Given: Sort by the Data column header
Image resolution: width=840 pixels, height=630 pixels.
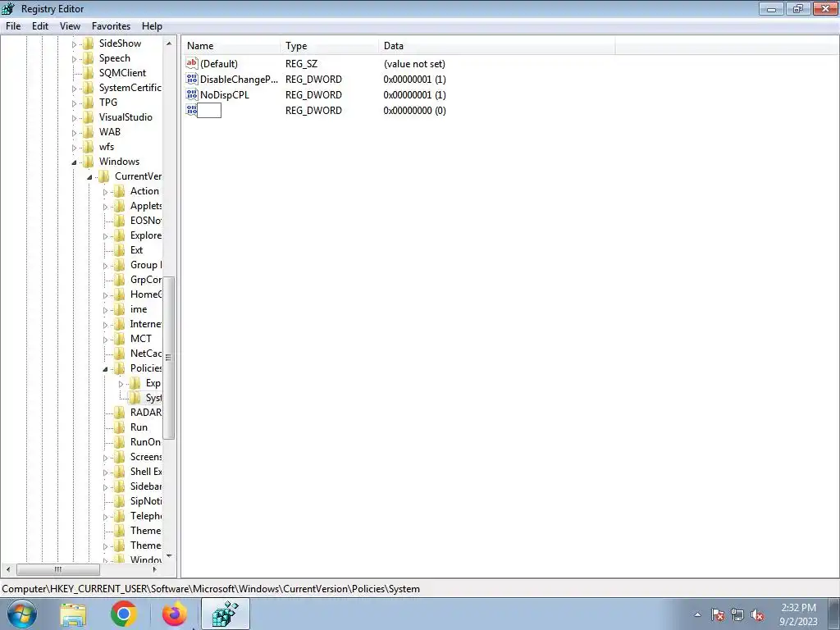Looking at the screenshot, I should pyautogui.click(x=496, y=46).
